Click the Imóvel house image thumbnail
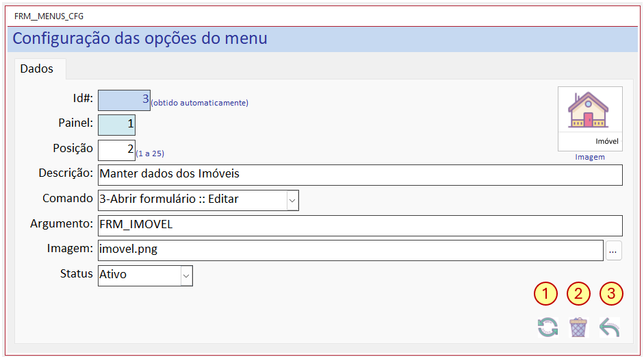The image size is (644, 357). [x=590, y=119]
